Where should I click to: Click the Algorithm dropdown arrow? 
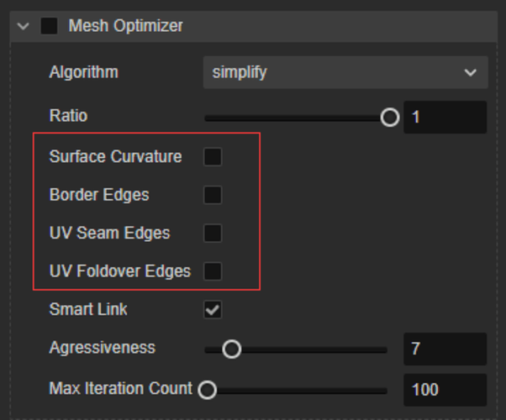pos(471,73)
